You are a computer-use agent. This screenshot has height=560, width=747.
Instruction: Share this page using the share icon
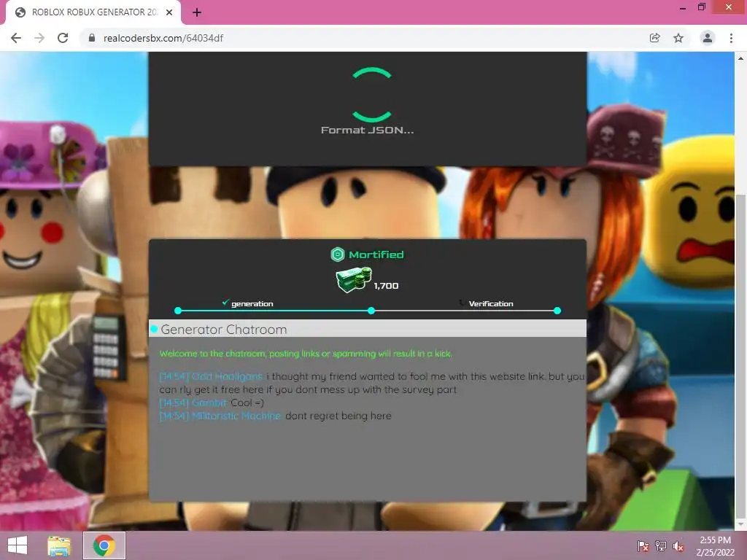point(655,38)
